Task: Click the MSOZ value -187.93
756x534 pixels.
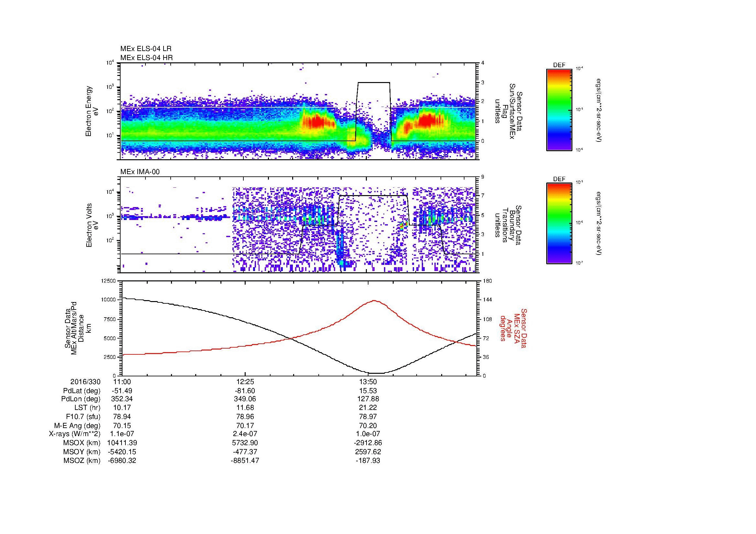Action: [x=368, y=461]
